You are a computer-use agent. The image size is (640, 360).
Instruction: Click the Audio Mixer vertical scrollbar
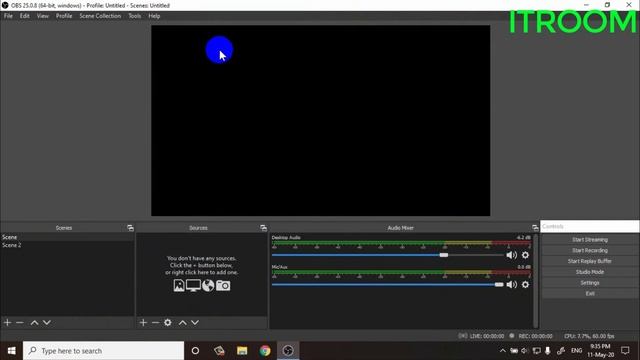point(536,281)
